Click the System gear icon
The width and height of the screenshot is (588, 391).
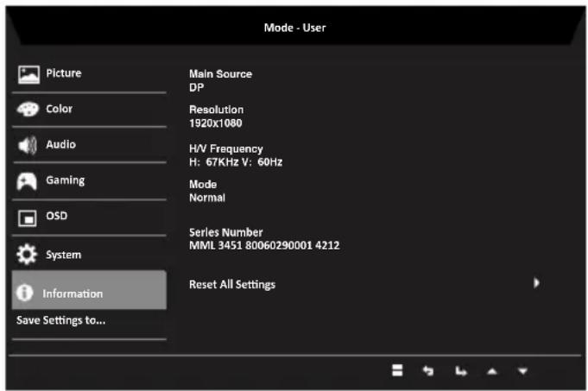[x=27, y=255]
